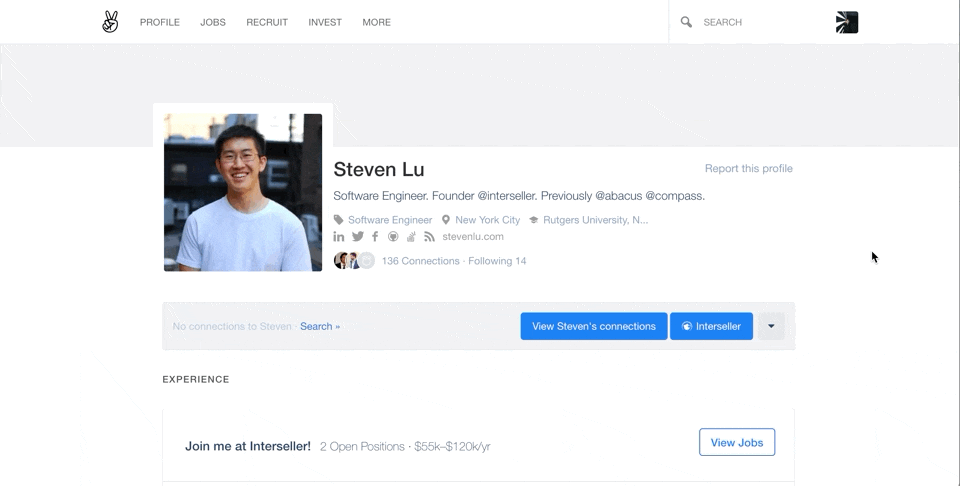Click View Steven's connections button
960x486 pixels.
[x=594, y=326]
